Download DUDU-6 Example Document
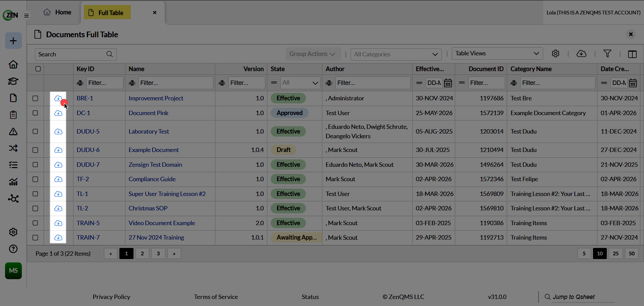This screenshot has height=306, width=644. click(58, 150)
